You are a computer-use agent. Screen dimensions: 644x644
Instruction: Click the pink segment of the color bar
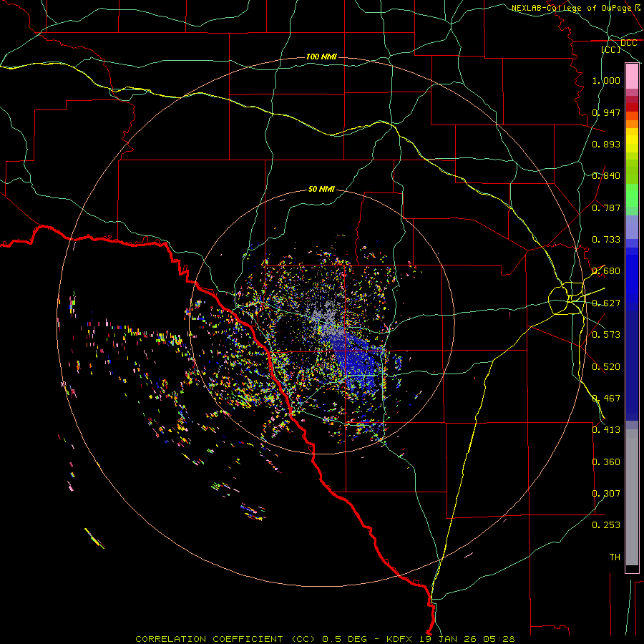[x=632, y=77]
